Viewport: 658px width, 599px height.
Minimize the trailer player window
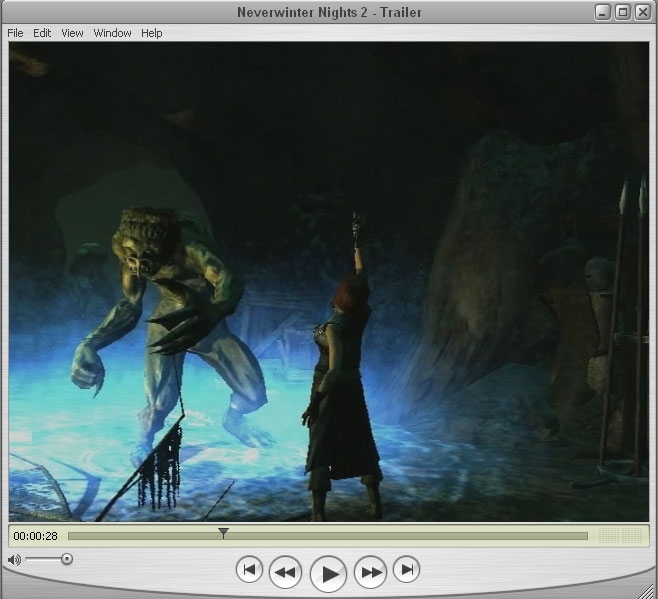pos(603,12)
